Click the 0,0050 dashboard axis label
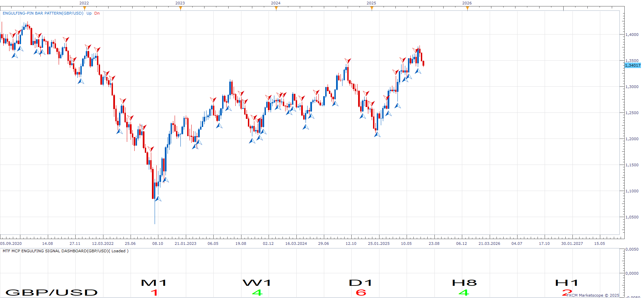The width and height of the screenshot is (644, 298). click(x=632, y=249)
